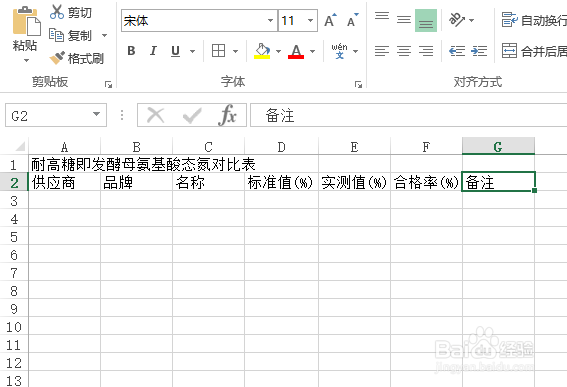Cancel the entry with the X icon
Image resolution: width=567 pixels, height=387 pixels.
click(x=156, y=115)
